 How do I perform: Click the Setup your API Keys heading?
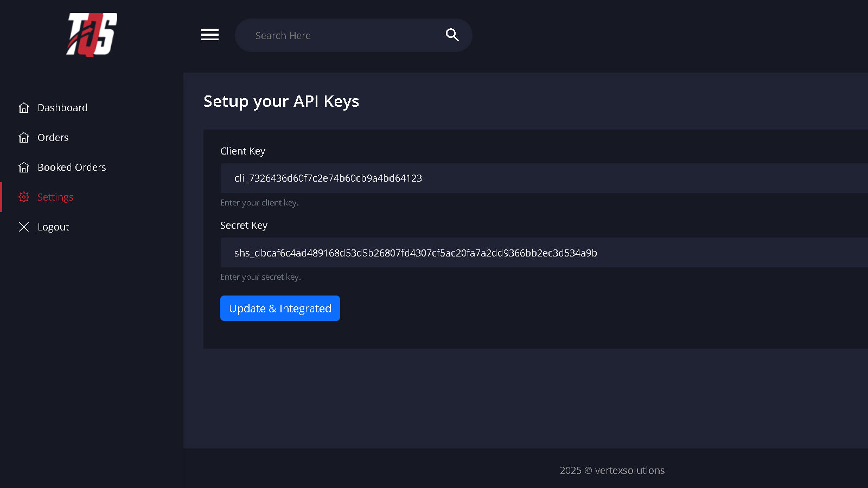tap(281, 101)
